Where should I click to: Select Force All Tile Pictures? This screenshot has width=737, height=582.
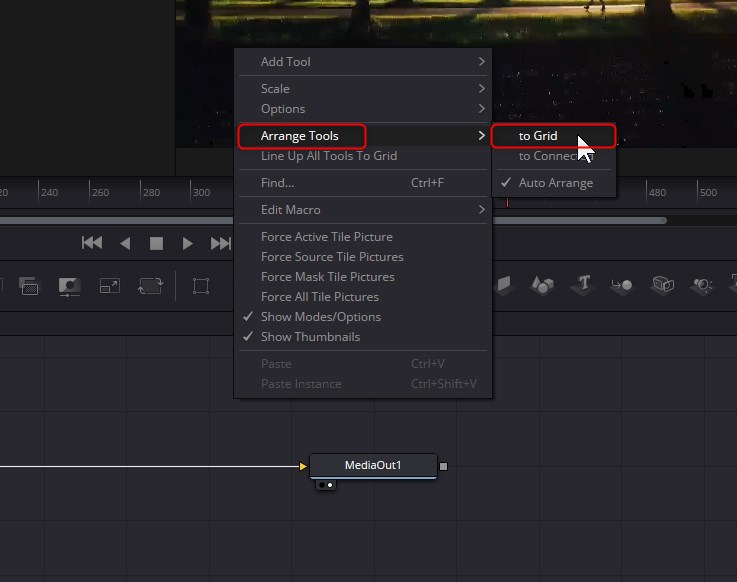(363, 297)
